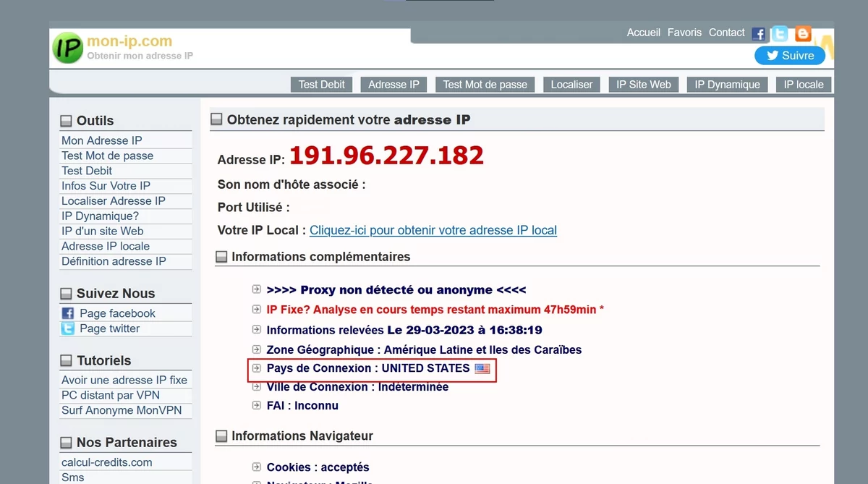The height and width of the screenshot is (484, 868).
Task: Click the United States flag icon
Action: [482, 368]
